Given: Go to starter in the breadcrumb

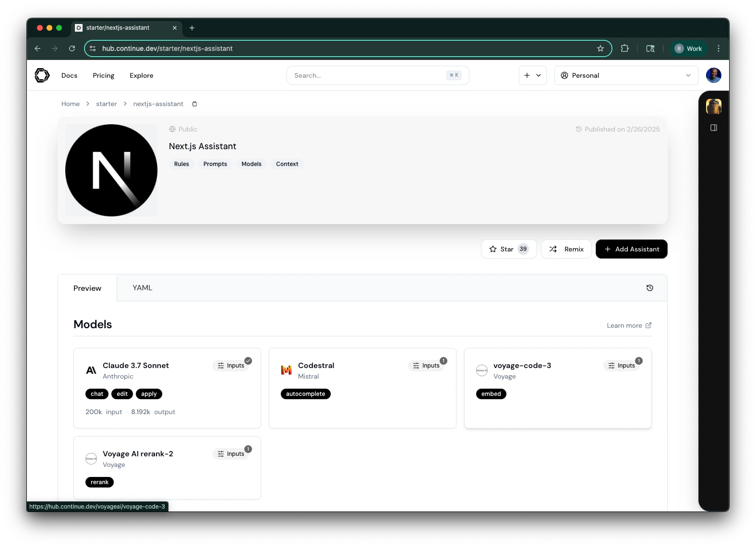Looking at the screenshot, I should click(x=107, y=104).
